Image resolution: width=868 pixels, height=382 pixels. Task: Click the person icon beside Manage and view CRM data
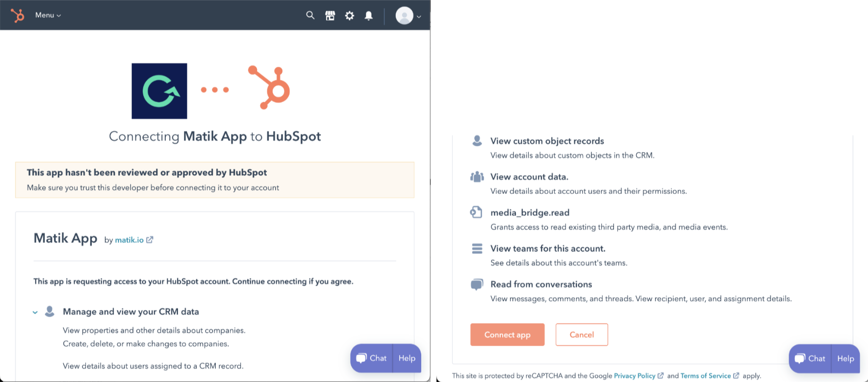pos(50,311)
